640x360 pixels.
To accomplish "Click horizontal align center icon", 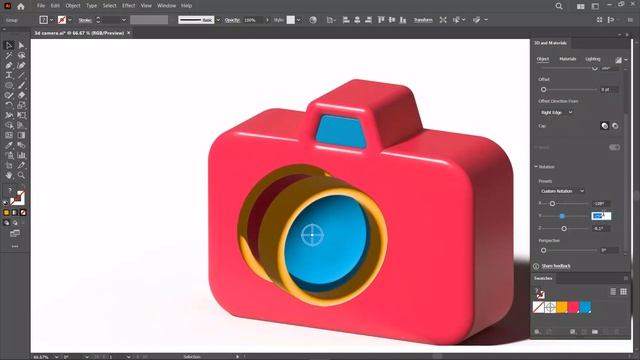I will tap(357, 20).
